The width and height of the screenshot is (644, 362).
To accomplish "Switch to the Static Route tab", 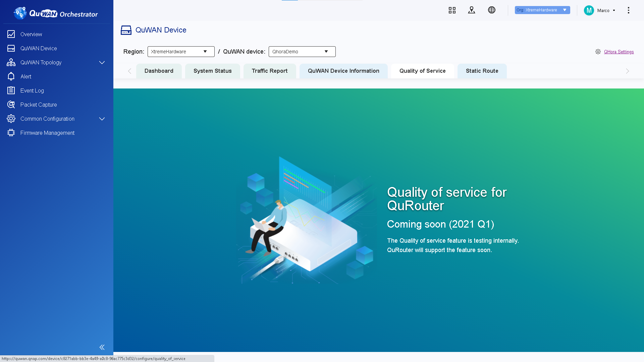I will 482,71.
